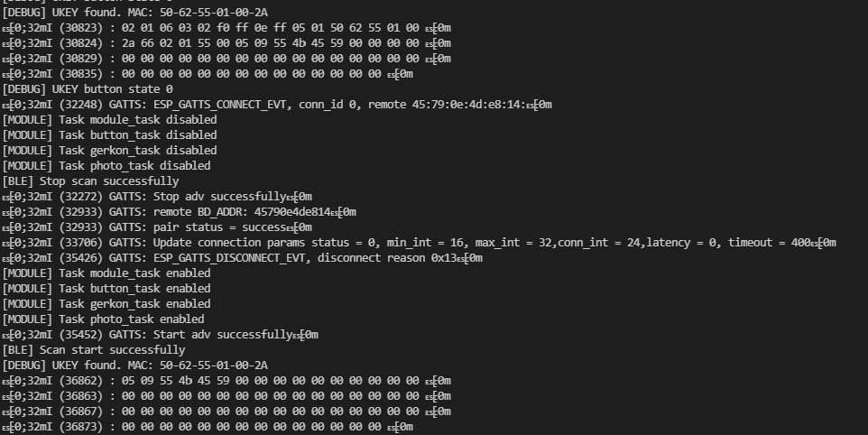This screenshot has height=435, width=868.
Task: Select the remote BD_ADDR log entry
Action: pyautogui.click(x=180, y=212)
